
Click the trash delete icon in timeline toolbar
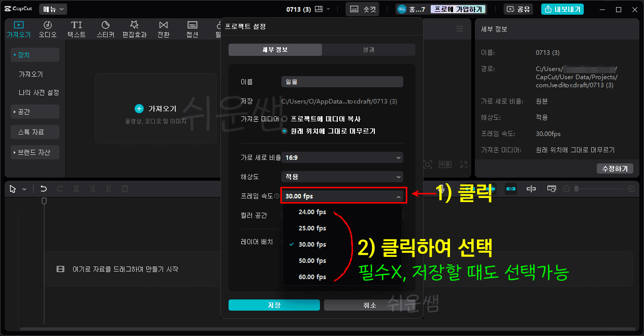[x=125, y=189]
